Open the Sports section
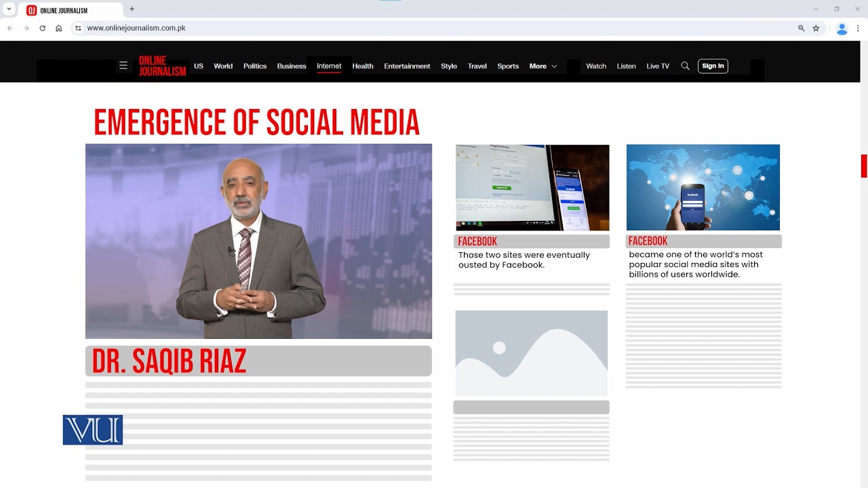The height and width of the screenshot is (488, 868). click(508, 66)
